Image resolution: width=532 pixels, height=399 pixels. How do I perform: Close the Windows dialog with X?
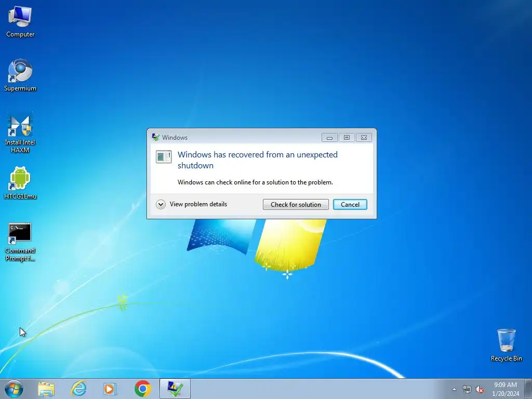tap(364, 137)
